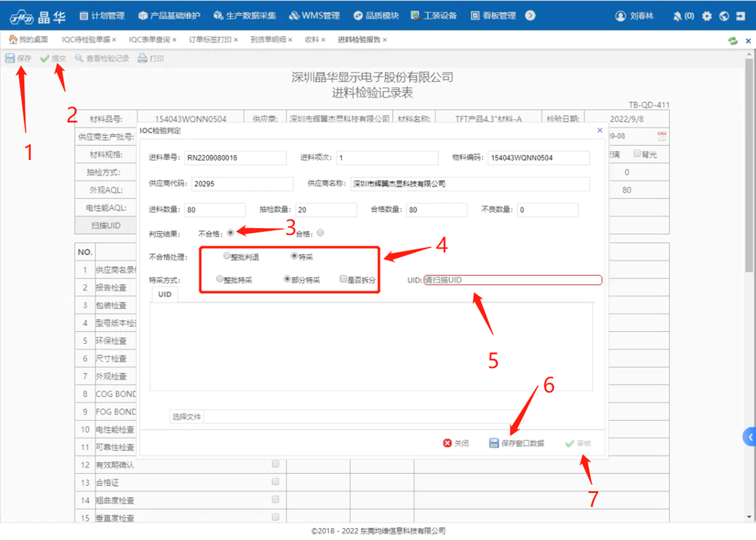Select the 整批判退 radio option
756x540 pixels.
tap(227, 256)
